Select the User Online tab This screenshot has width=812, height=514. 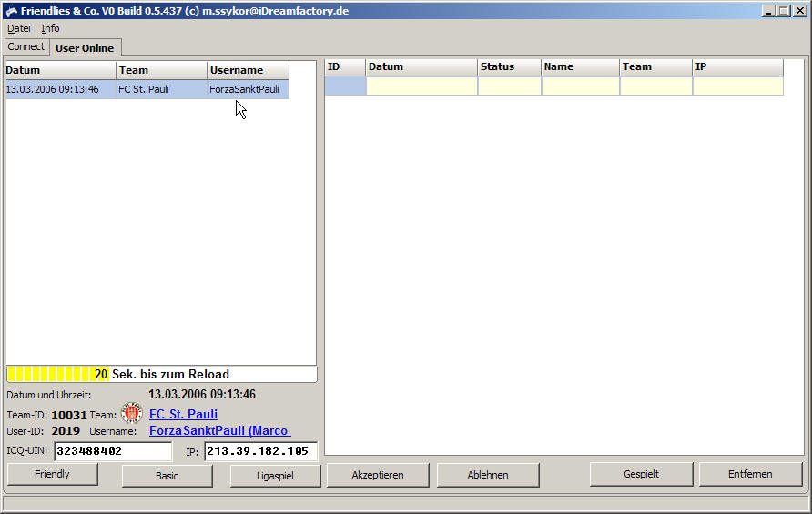click(x=85, y=48)
